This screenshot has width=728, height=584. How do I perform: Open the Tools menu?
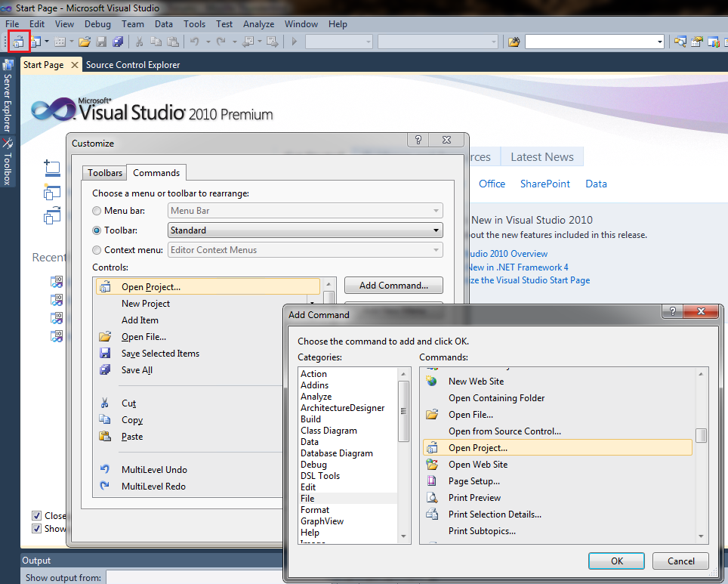point(194,24)
